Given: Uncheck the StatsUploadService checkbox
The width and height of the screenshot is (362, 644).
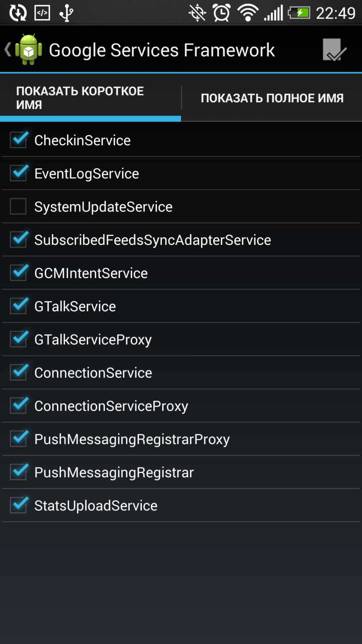Looking at the screenshot, I should 18,505.
